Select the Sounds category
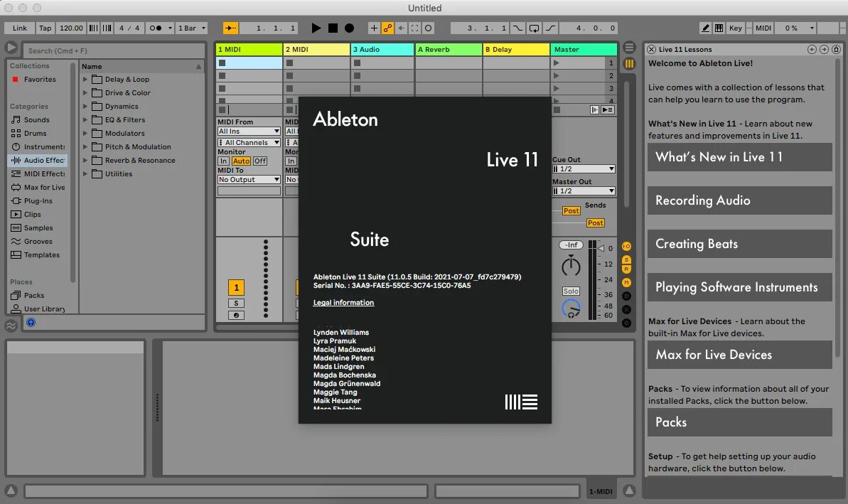 (x=37, y=120)
